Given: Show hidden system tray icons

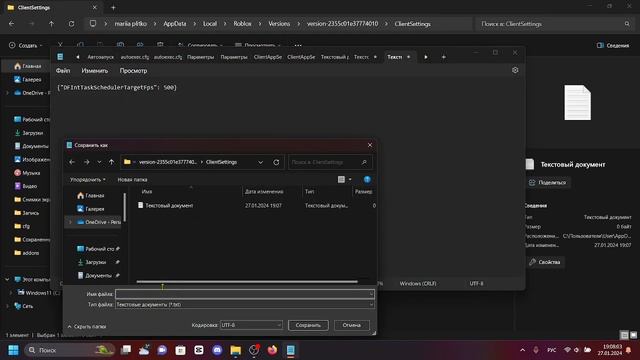Looking at the screenshot, I should click(x=522, y=350).
